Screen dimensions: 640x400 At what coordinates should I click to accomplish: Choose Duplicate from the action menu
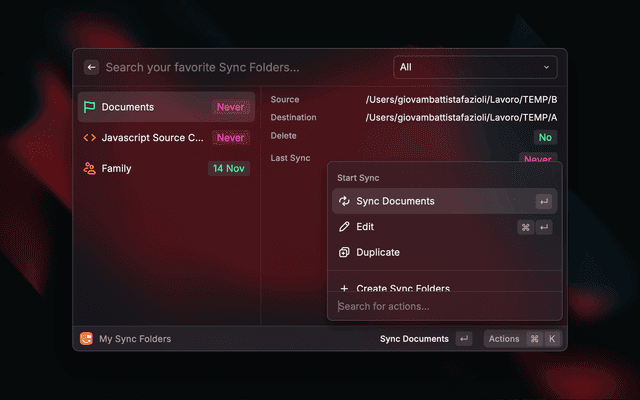click(378, 253)
